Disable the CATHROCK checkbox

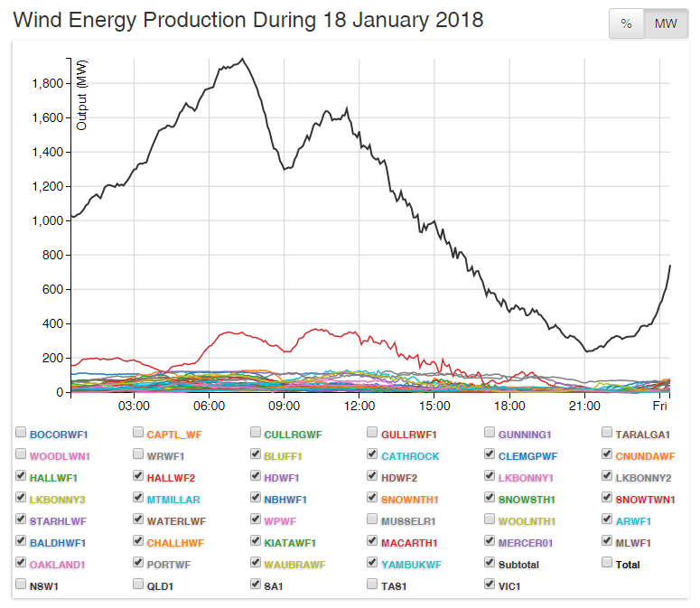373,454
